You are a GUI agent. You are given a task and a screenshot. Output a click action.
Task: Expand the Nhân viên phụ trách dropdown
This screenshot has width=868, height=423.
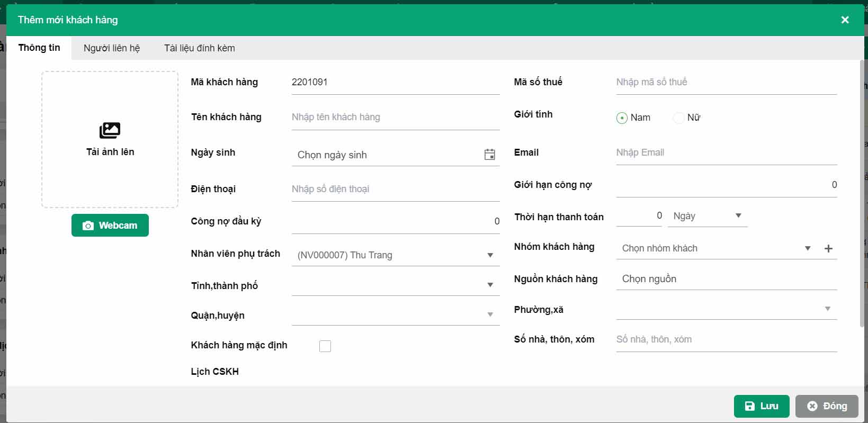point(490,255)
